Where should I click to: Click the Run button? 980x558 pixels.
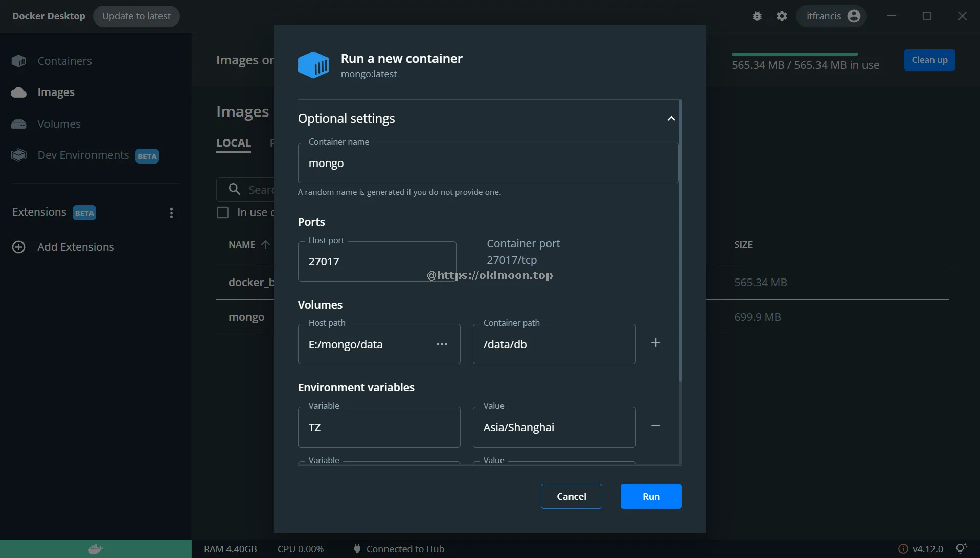pyautogui.click(x=651, y=496)
